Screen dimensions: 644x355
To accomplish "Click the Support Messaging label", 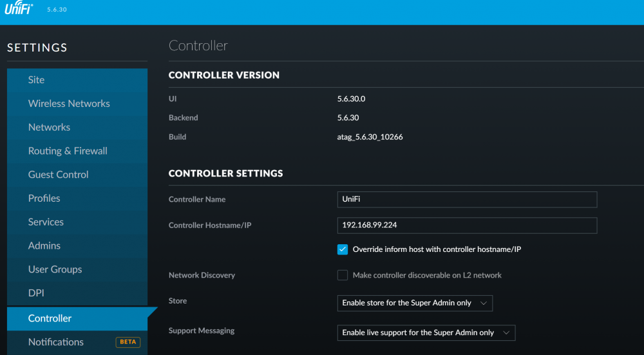I will coord(202,331).
